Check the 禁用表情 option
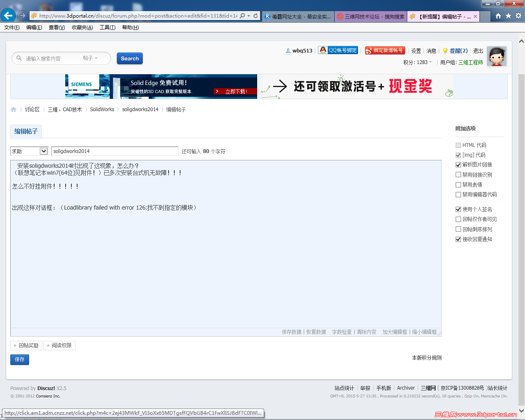525x420 pixels. (458, 185)
